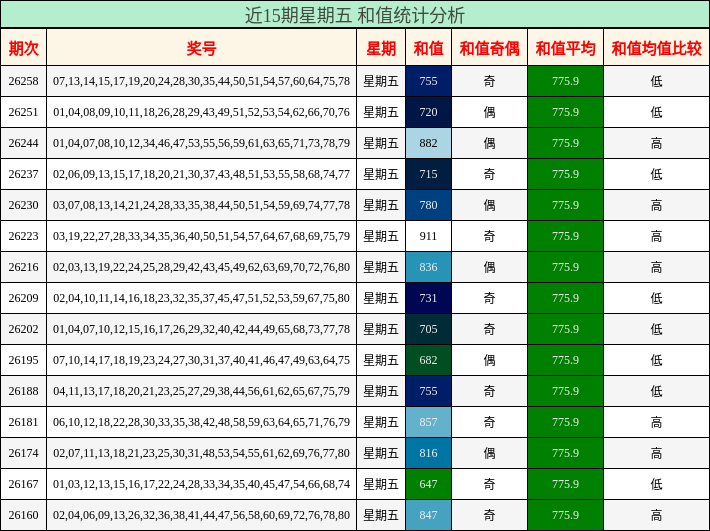Click winning numbers of issue 26181
Viewport: 710px width, 531px height.
coord(201,422)
